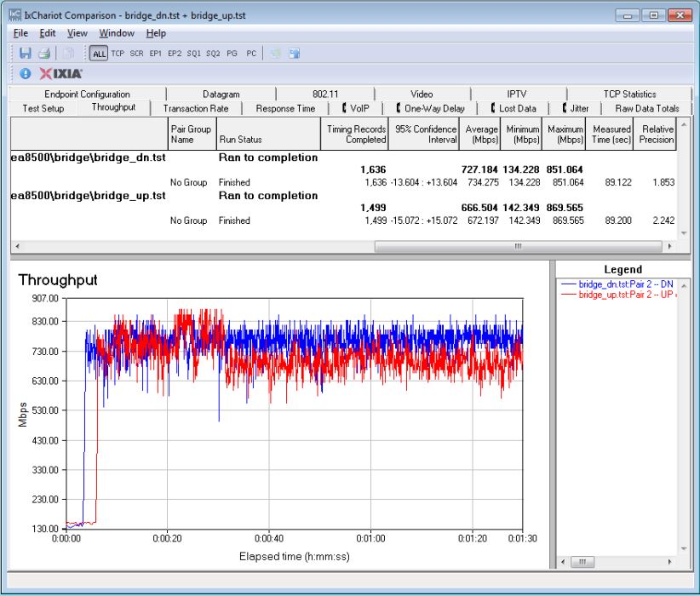This screenshot has height=596, width=700.
Task: Switch to the VoIP tab
Action: pos(356,108)
